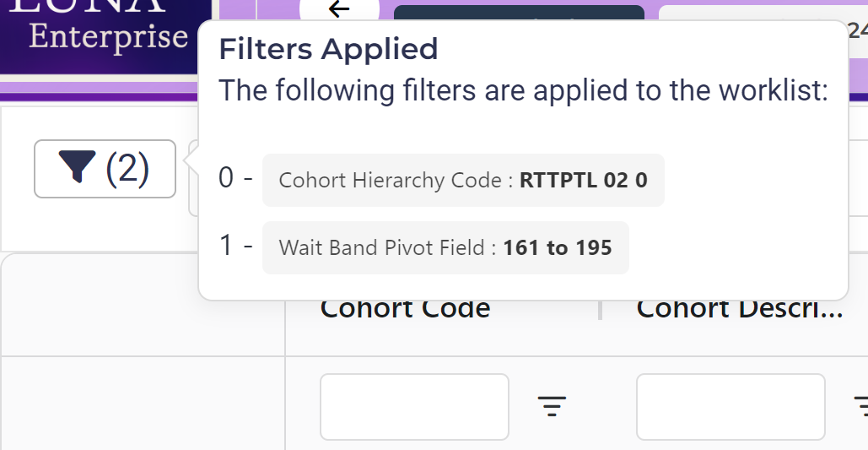The width and height of the screenshot is (868, 450).
Task: Click the Cohort Descri... column header
Action: pyautogui.click(x=739, y=309)
